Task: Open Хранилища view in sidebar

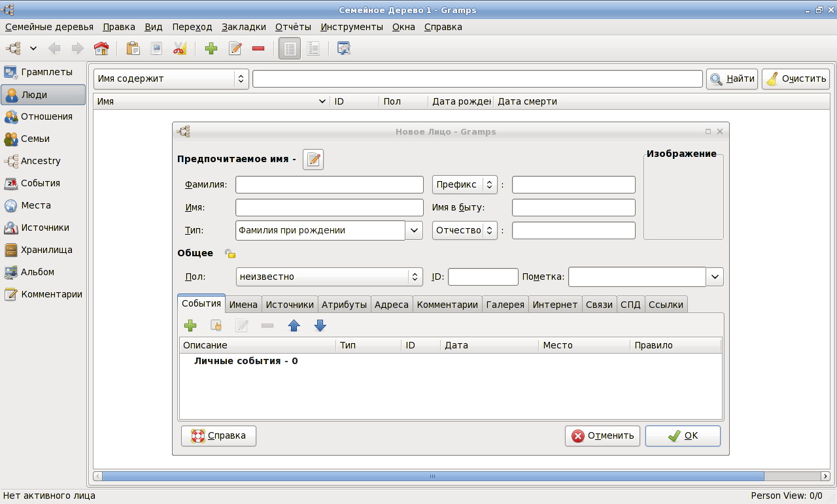Action: click(43, 250)
